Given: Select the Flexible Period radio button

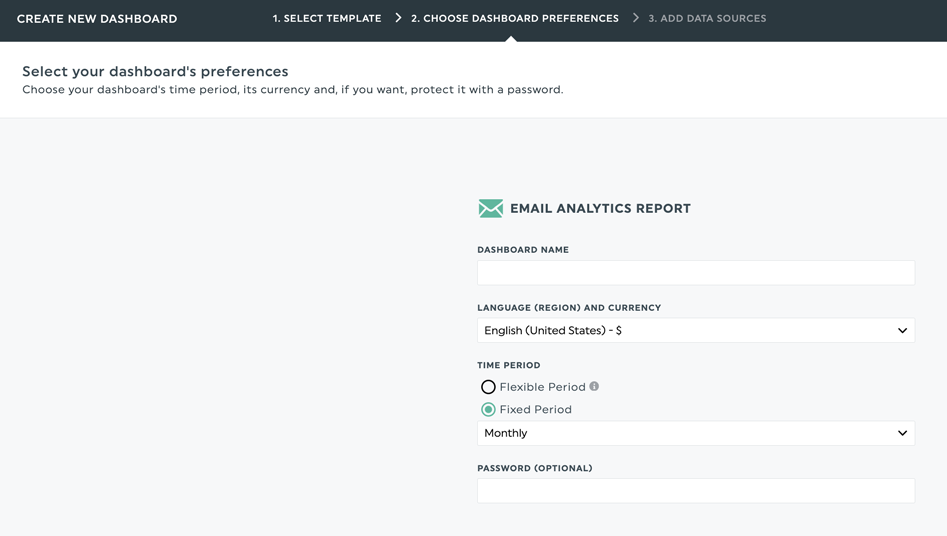Looking at the screenshot, I should tap(488, 387).
